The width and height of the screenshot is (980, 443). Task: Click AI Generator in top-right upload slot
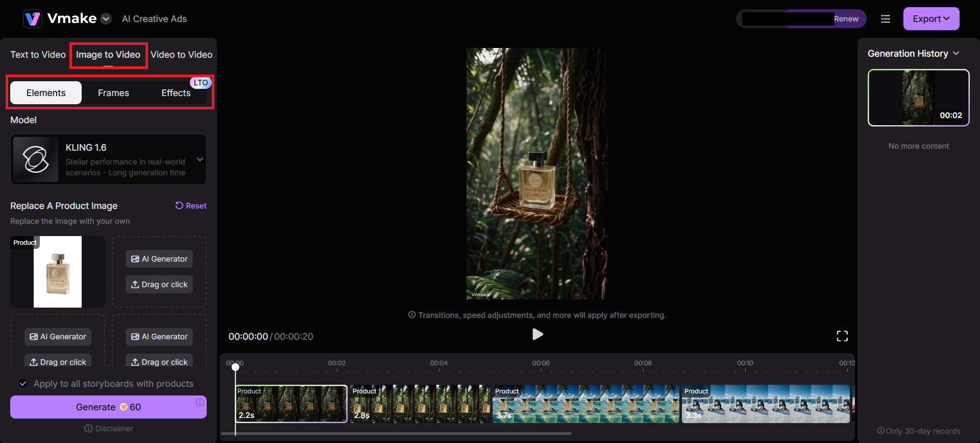click(159, 259)
